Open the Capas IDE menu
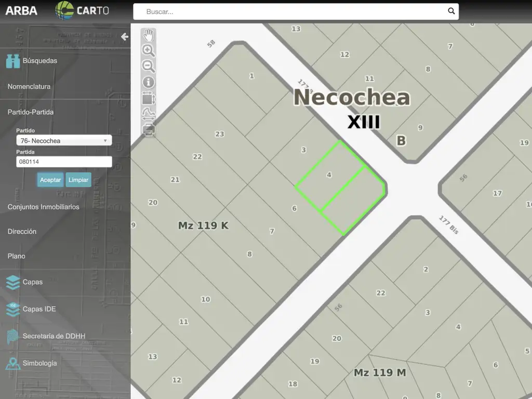 (x=39, y=309)
